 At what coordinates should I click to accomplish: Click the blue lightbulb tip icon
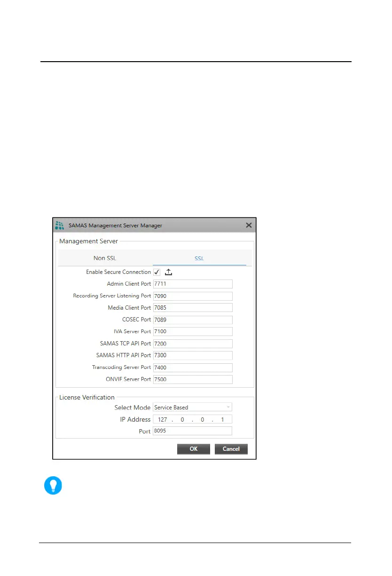point(53,485)
